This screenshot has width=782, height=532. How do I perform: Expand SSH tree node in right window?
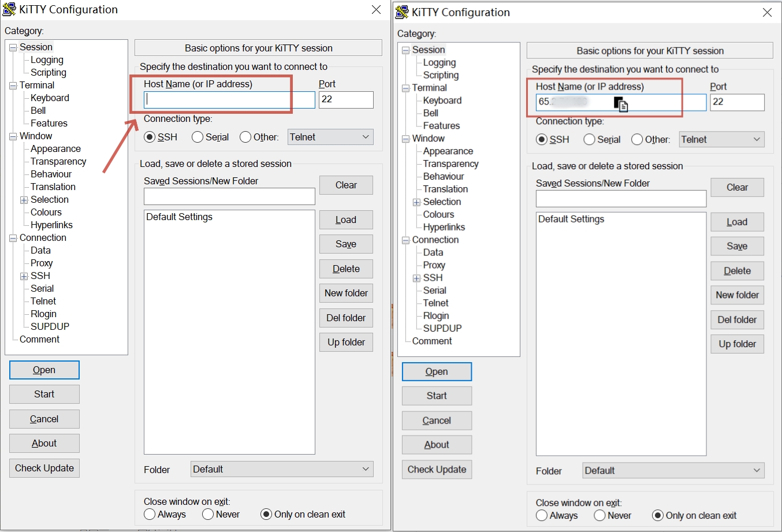tap(416, 278)
